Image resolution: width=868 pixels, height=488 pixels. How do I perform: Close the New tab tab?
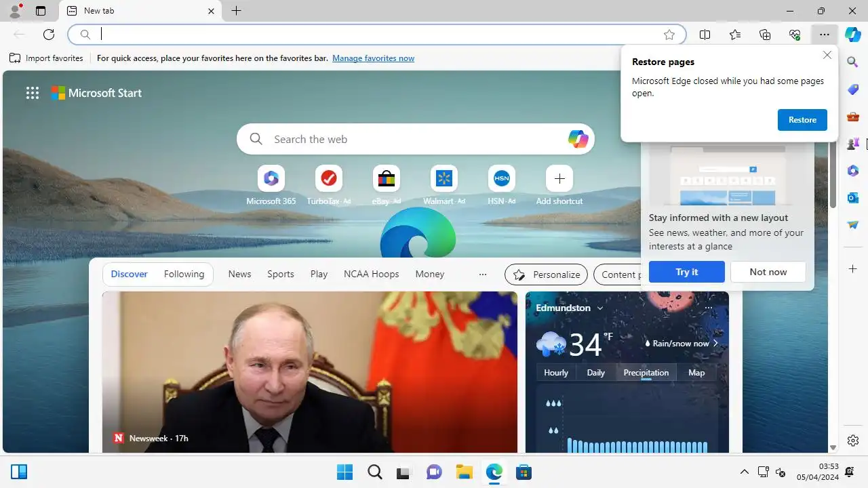click(212, 11)
